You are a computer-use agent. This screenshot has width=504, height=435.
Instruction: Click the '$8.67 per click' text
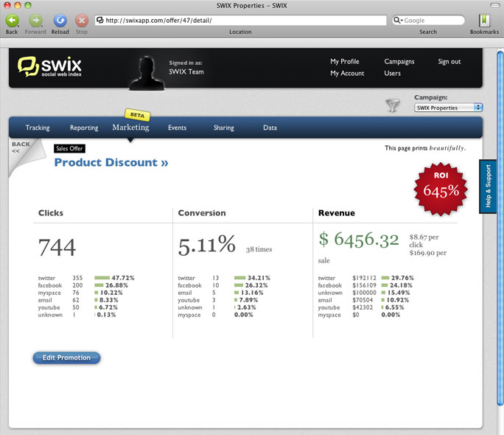[x=424, y=241]
